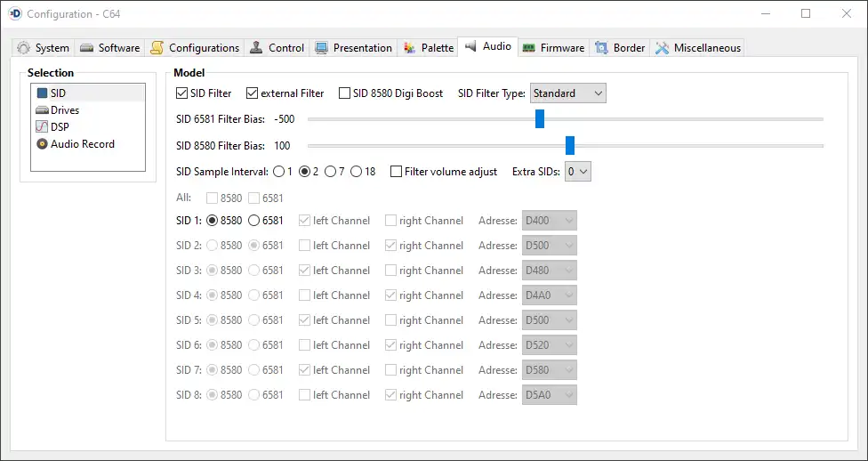Screen dimensions: 868x461
Task: Click the SID 8580 Filter Bias slider handle
Action: 569,146
